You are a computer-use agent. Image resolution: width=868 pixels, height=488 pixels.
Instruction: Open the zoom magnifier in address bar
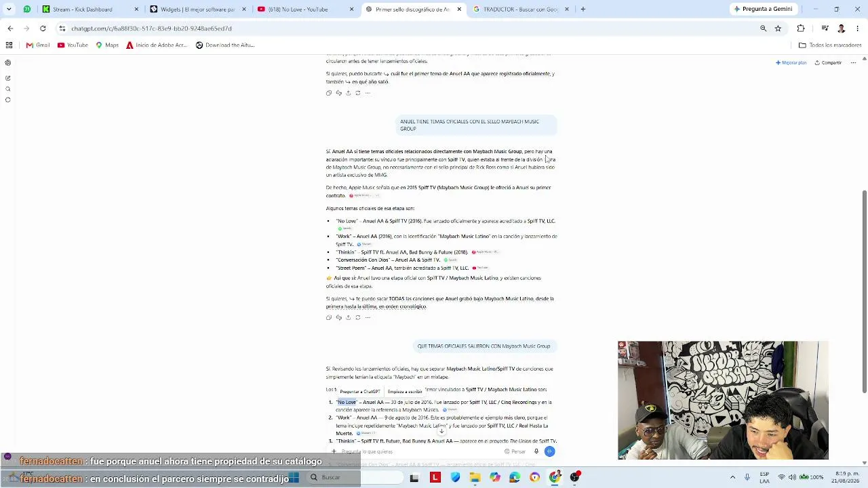tap(763, 28)
